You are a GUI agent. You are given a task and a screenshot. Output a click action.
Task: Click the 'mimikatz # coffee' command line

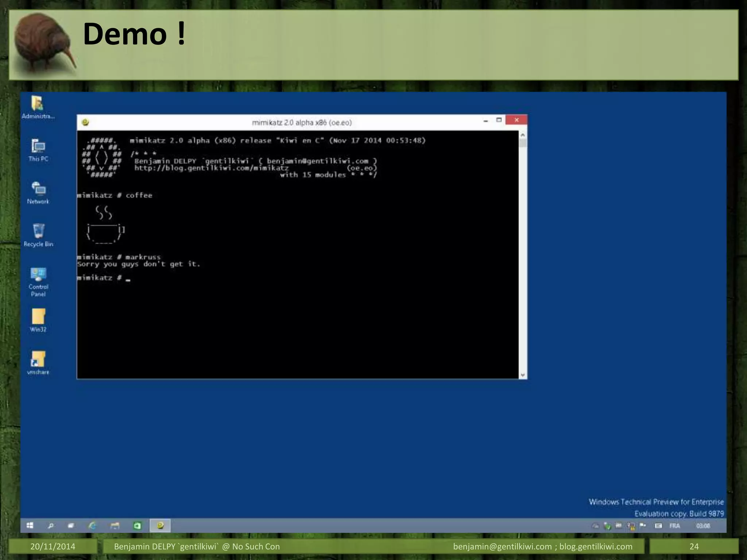[x=115, y=195]
